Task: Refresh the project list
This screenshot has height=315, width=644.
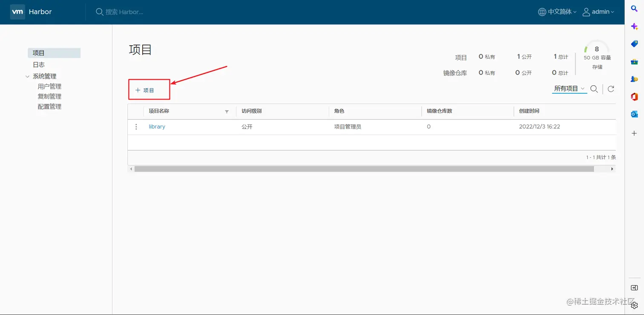Action: click(611, 89)
